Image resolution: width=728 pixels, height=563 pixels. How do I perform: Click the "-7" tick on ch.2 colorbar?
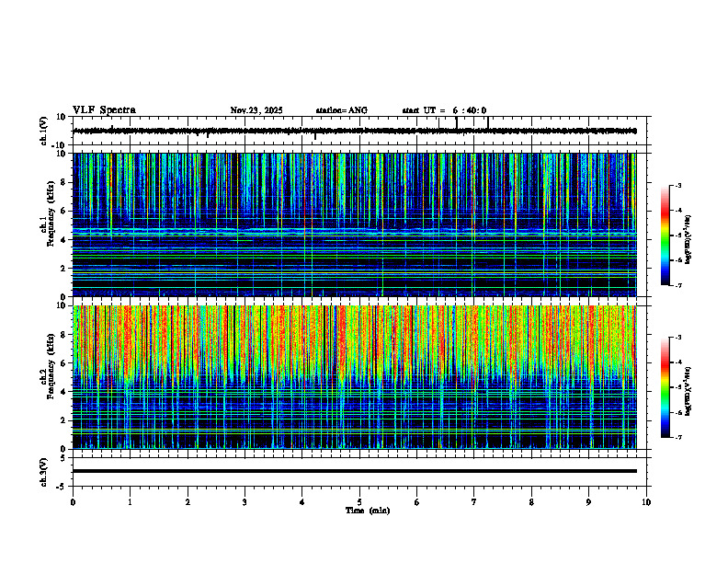click(x=678, y=437)
